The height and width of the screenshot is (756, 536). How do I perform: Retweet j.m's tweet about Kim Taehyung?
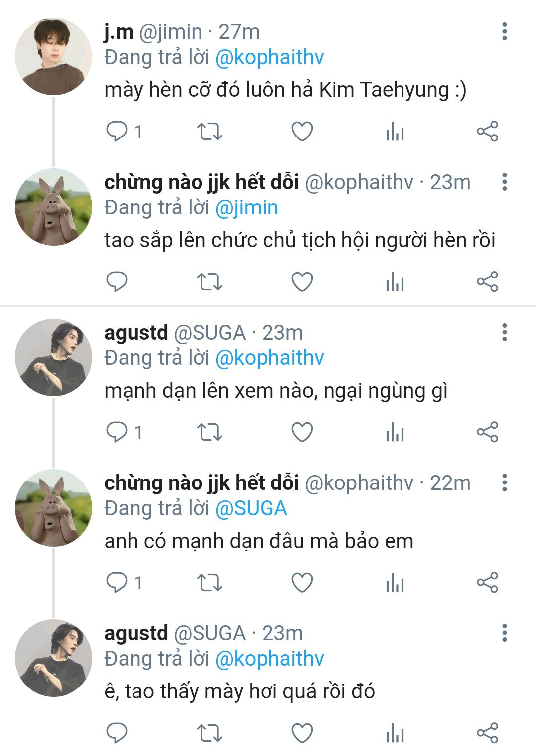(209, 132)
